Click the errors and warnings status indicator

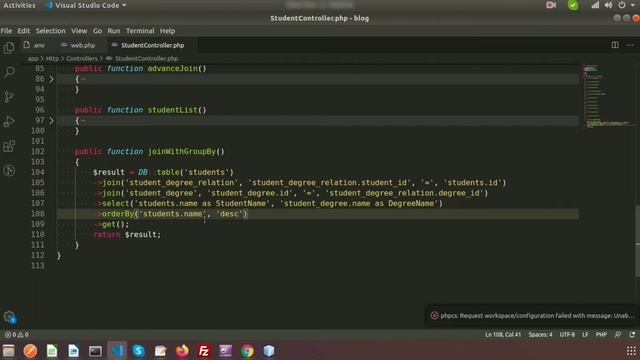pyautogui.click(x=17, y=335)
